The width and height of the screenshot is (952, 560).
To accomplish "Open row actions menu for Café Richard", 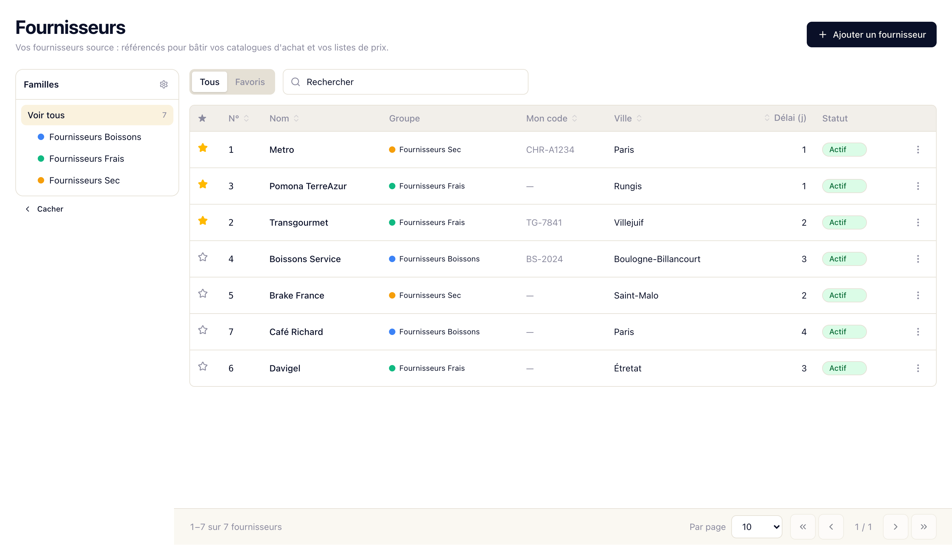I will pos(918,332).
